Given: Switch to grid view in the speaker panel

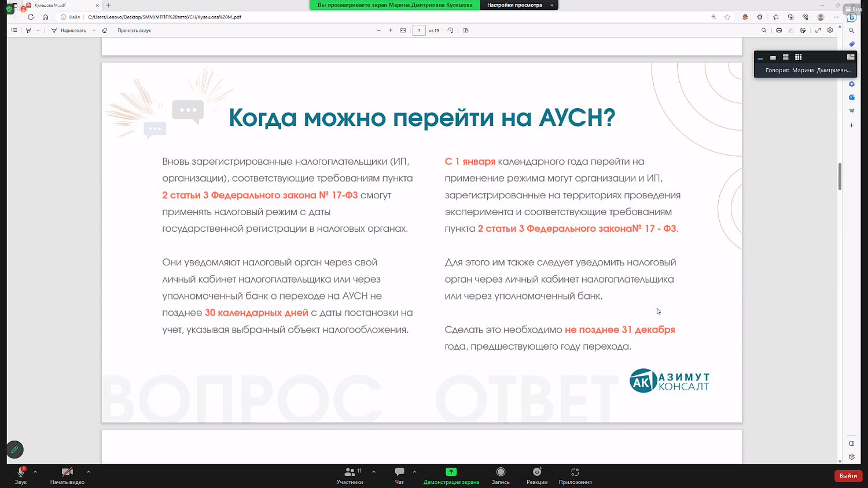Looking at the screenshot, I should pyautogui.click(x=799, y=57).
